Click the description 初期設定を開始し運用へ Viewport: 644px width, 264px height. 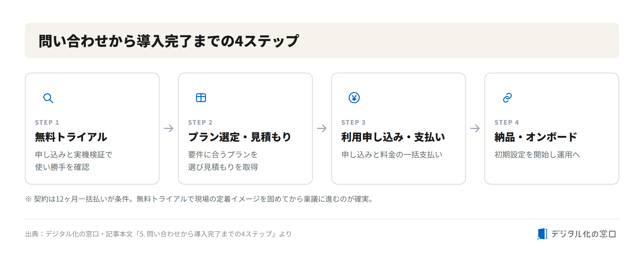coord(537,155)
